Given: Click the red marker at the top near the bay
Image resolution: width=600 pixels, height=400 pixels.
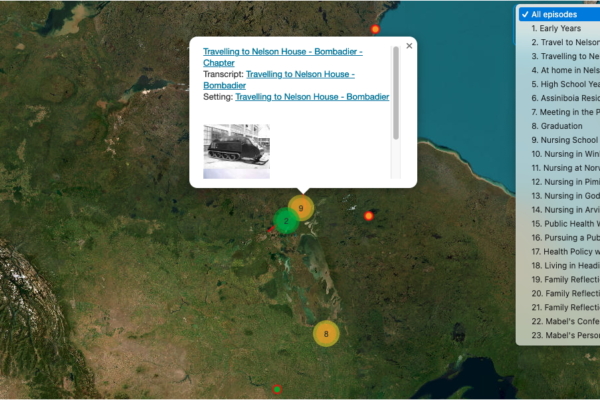Looking at the screenshot, I should [376, 30].
